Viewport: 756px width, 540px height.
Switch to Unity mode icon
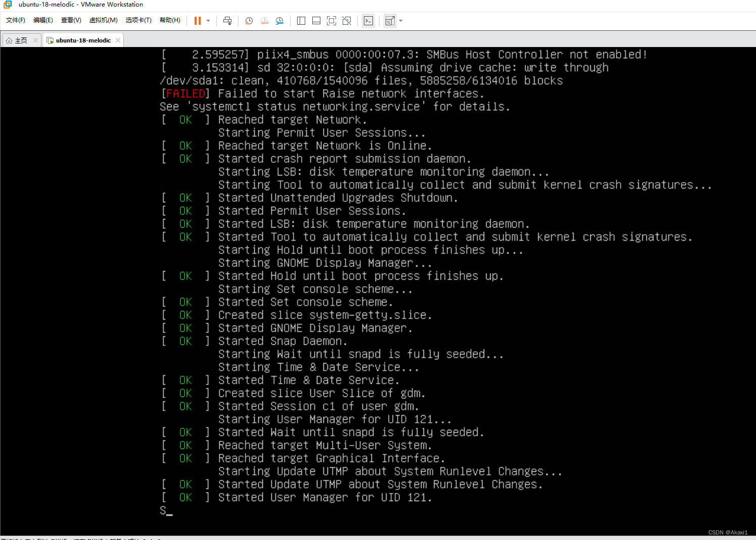pos(347,21)
